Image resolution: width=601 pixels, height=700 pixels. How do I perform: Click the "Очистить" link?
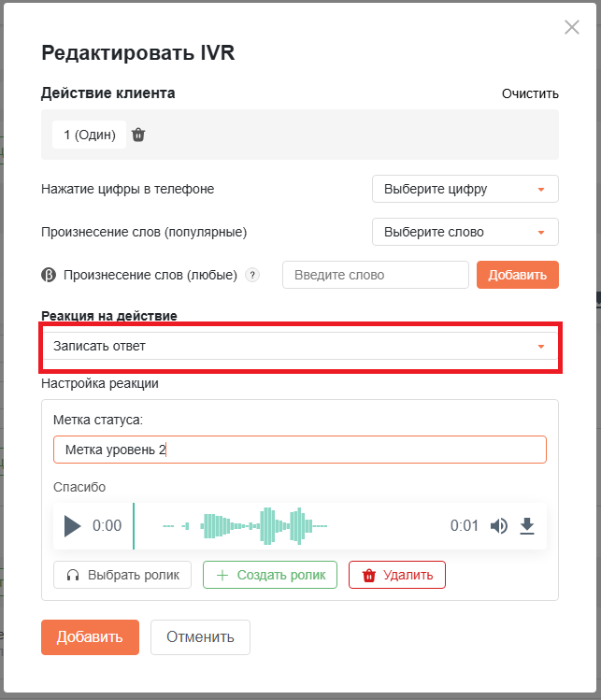point(530,93)
